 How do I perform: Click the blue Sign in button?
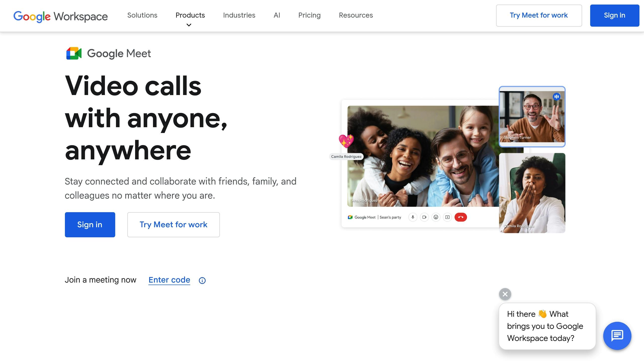615,15
